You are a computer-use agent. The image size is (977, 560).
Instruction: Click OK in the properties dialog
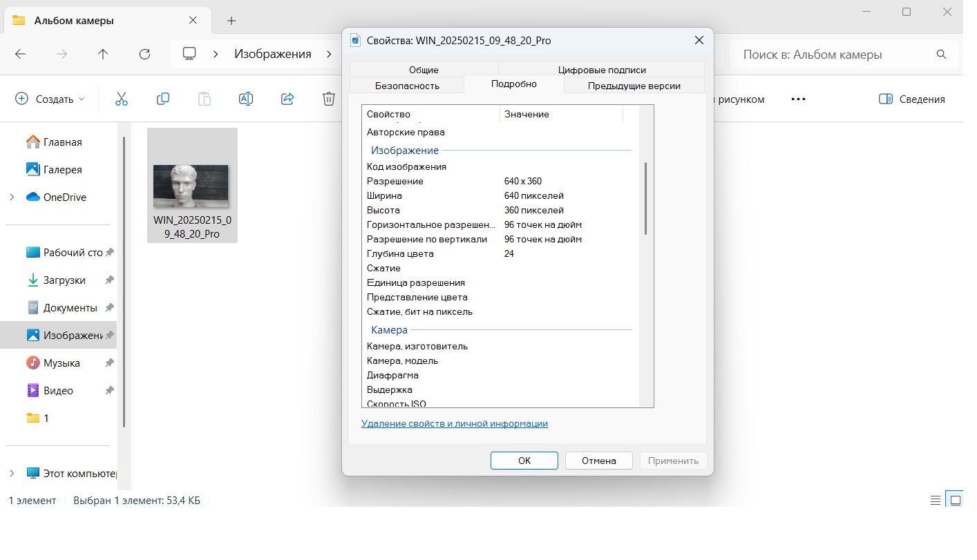[524, 461]
